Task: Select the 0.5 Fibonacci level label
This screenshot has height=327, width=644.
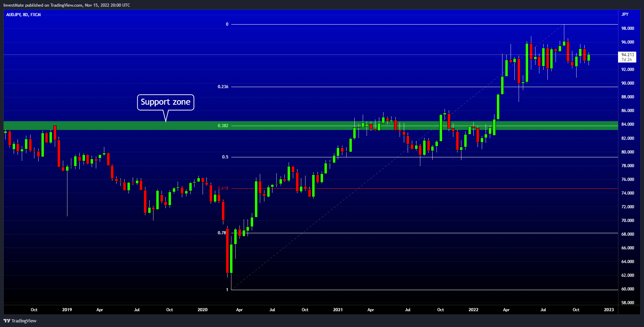Action: pyautogui.click(x=225, y=157)
